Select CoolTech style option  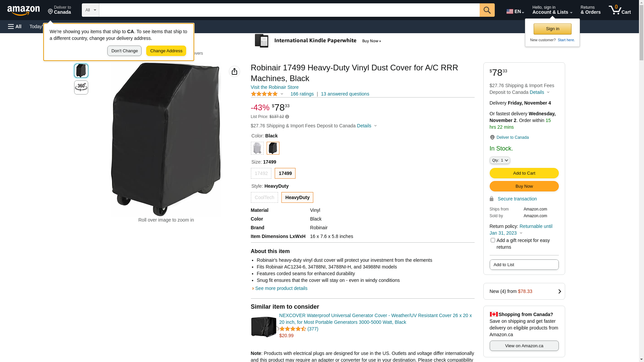pyautogui.click(x=264, y=197)
